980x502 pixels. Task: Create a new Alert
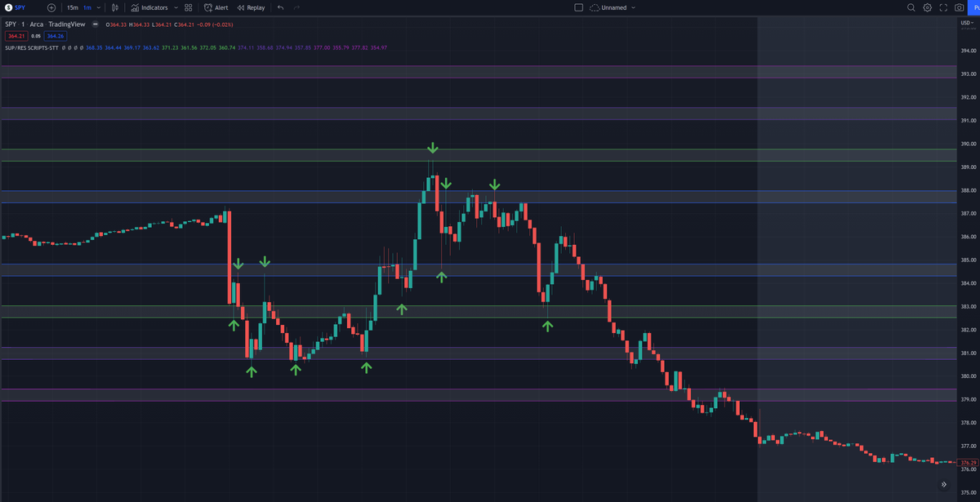(x=216, y=7)
